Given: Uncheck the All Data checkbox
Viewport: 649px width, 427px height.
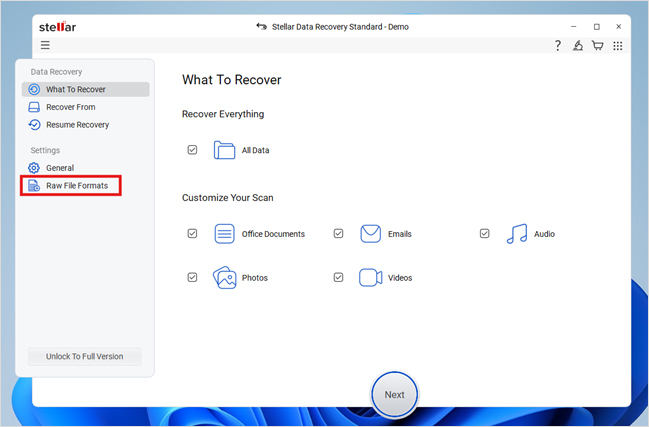Looking at the screenshot, I should point(192,150).
